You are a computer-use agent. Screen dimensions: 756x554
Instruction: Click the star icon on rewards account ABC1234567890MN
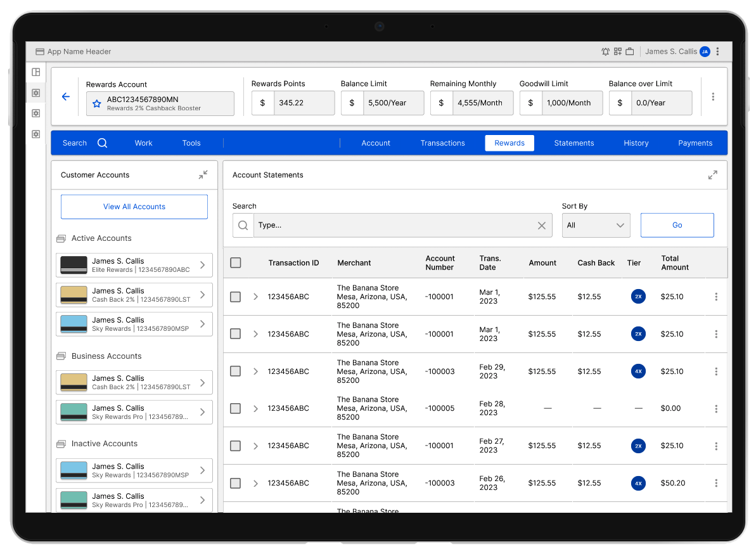point(97,104)
